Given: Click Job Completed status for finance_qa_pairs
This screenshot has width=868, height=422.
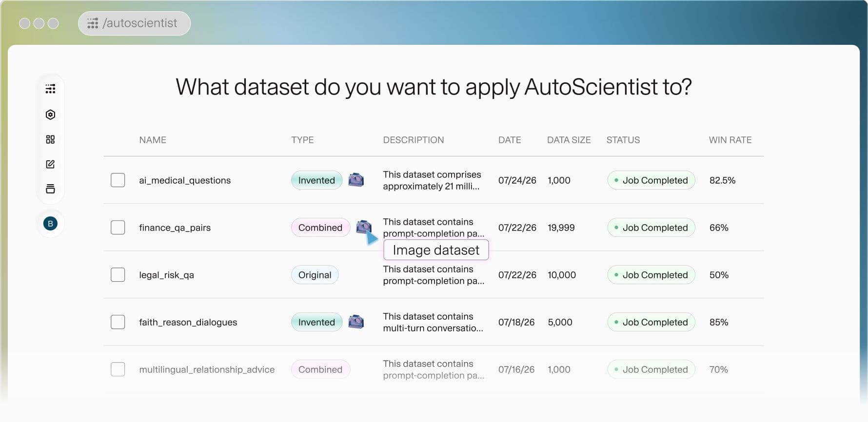Looking at the screenshot, I should coord(651,228).
